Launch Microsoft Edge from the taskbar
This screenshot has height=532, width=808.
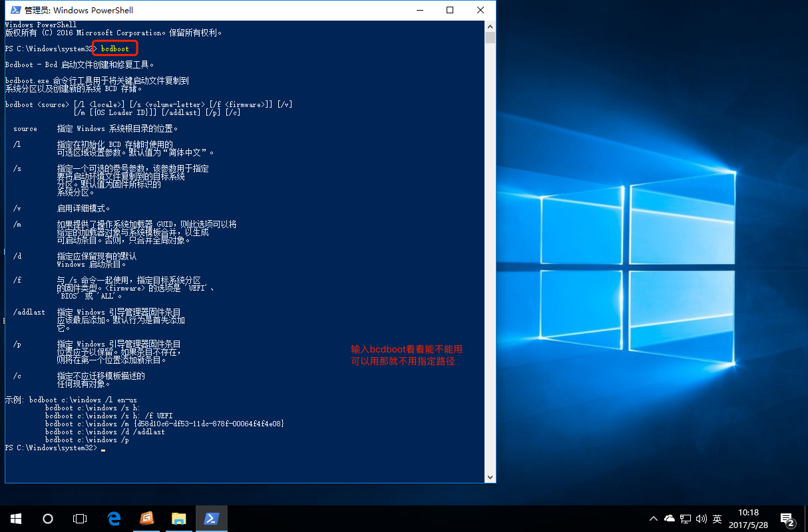click(114, 518)
